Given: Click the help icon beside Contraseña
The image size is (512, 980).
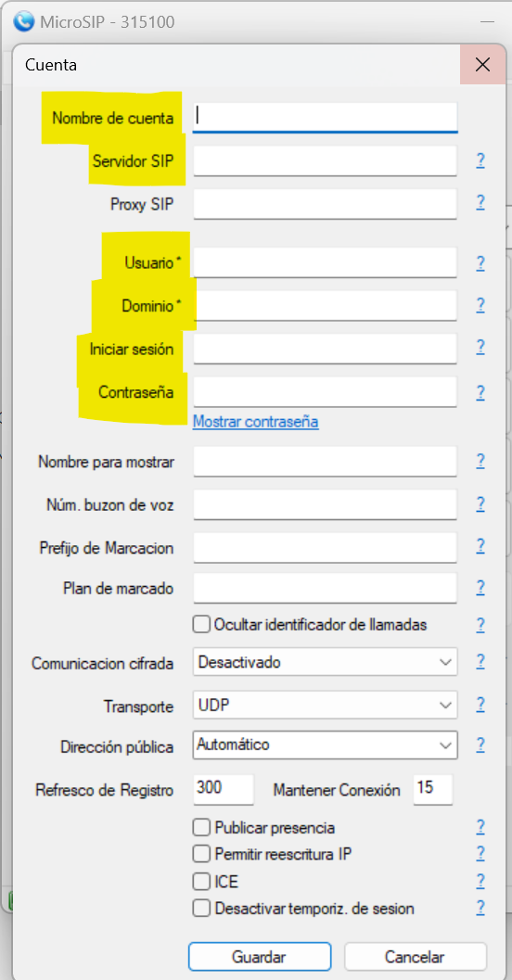Looking at the screenshot, I should coord(480,392).
